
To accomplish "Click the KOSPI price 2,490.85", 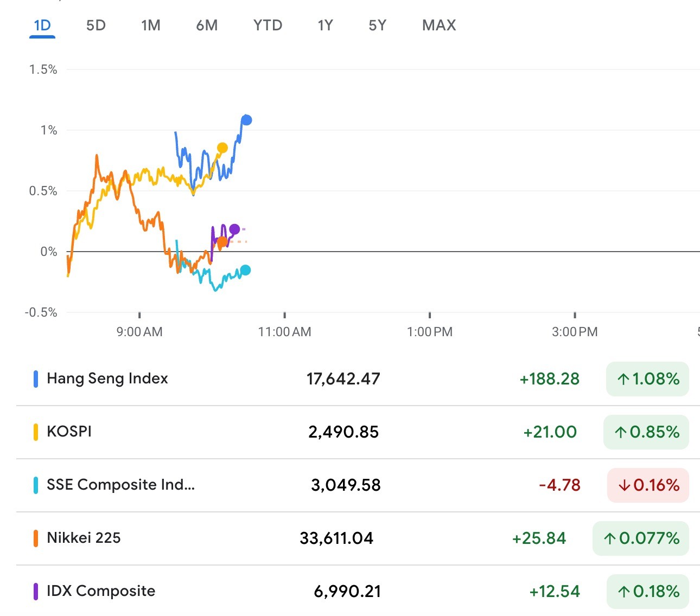I will click(x=343, y=432).
